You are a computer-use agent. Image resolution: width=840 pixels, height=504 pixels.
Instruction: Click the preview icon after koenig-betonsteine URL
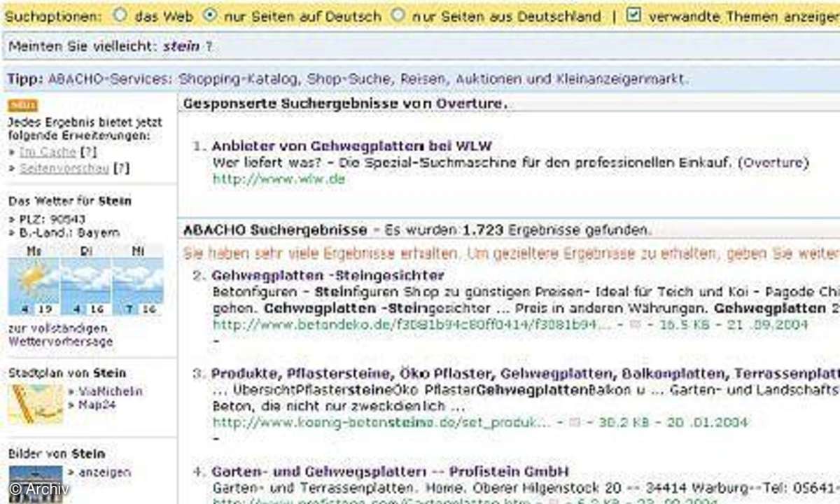[575, 422]
